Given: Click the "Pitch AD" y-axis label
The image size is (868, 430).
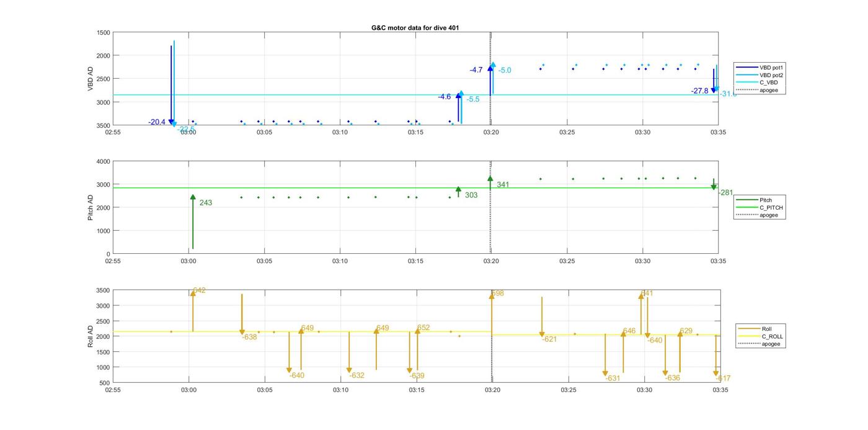Looking at the screenshot, I should [x=91, y=208].
